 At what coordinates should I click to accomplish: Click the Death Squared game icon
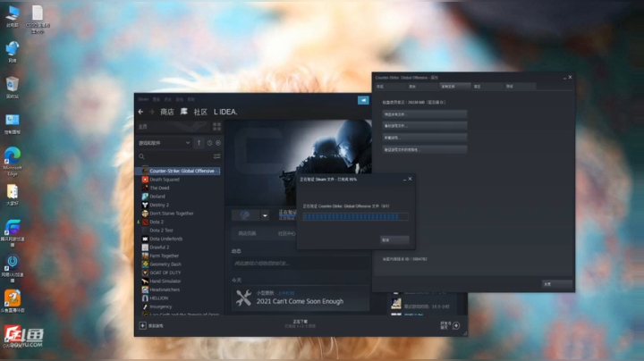[x=145, y=180]
